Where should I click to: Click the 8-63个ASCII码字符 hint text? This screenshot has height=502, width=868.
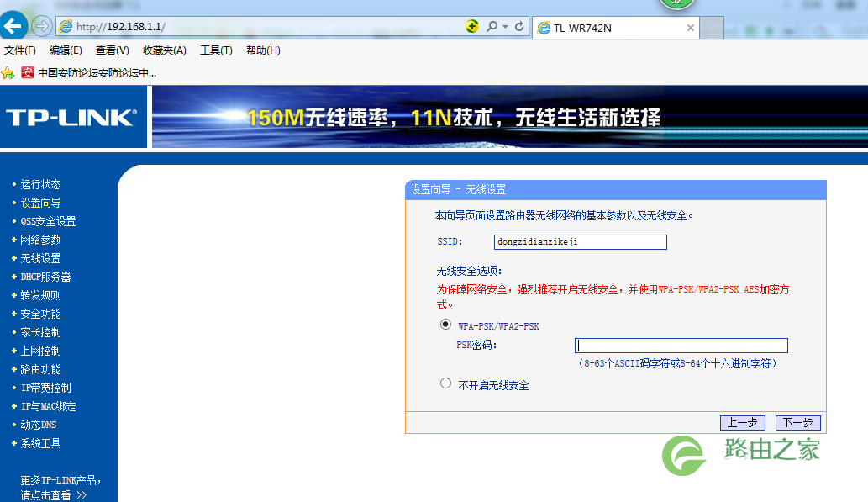[x=677, y=363]
